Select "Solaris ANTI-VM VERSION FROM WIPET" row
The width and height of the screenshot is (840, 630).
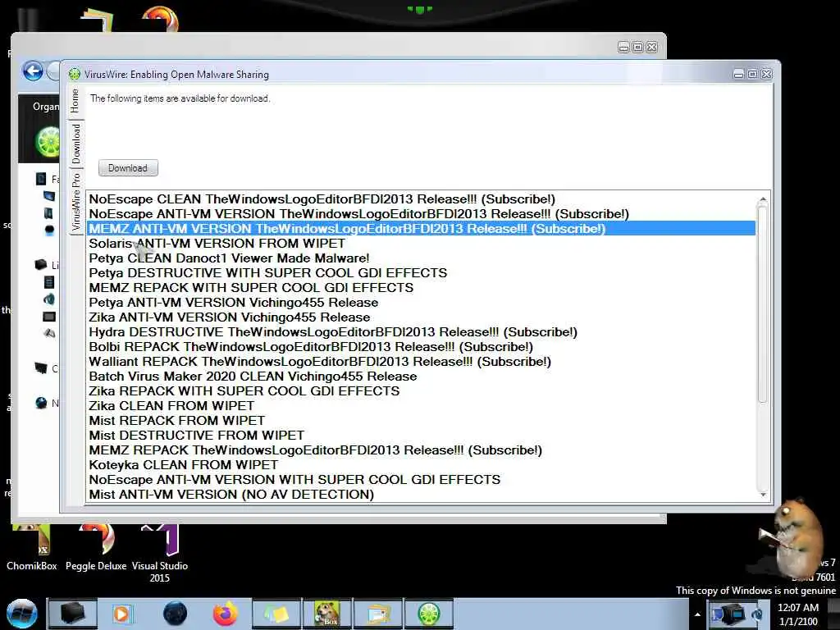pyautogui.click(x=421, y=243)
